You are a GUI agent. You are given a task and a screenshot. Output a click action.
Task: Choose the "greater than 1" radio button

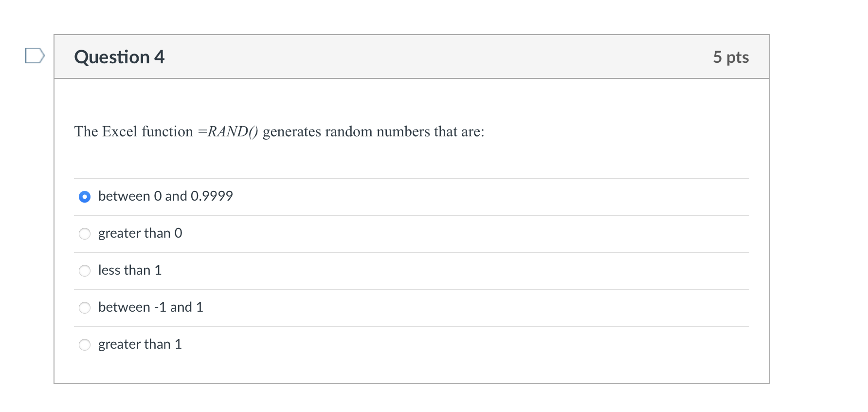coord(85,345)
